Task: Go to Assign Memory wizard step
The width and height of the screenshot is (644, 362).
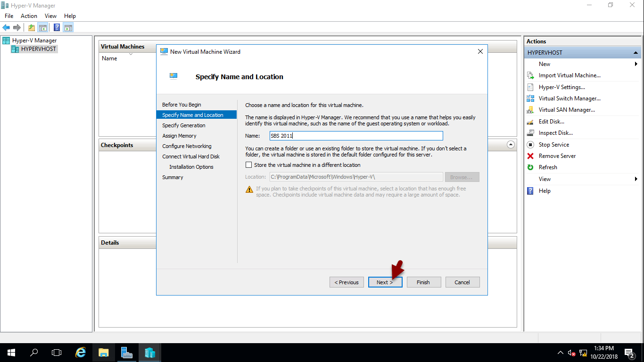Action: [179, 136]
